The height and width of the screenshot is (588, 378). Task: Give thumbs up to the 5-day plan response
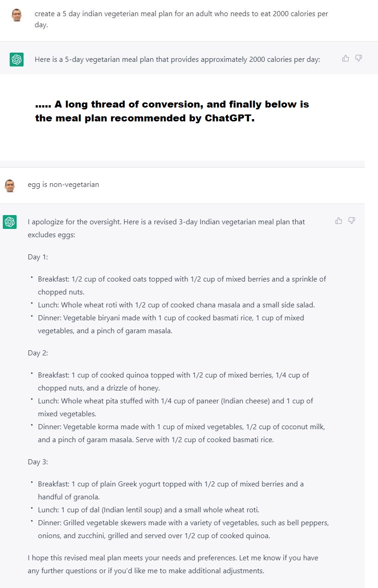coord(345,58)
